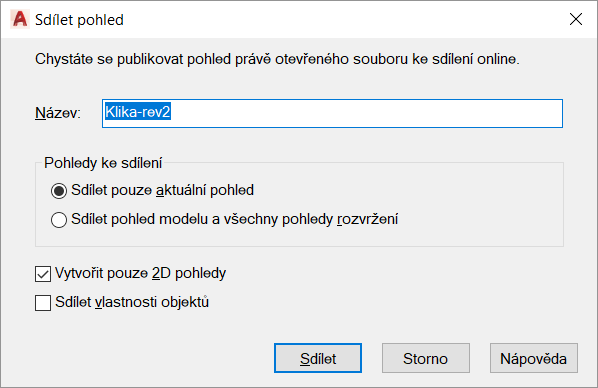
Task: Enable the Sdílet vlastnosti objektů checkbox
Action: tap(43, 303)
